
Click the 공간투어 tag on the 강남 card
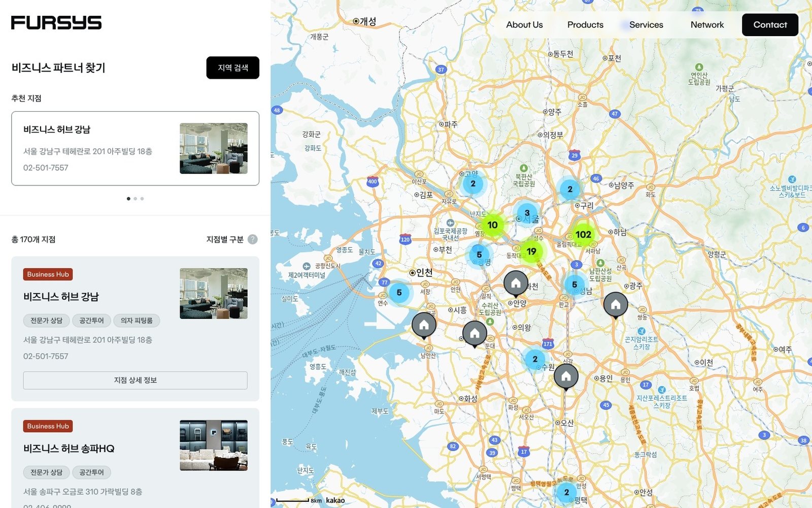(91, 321)
